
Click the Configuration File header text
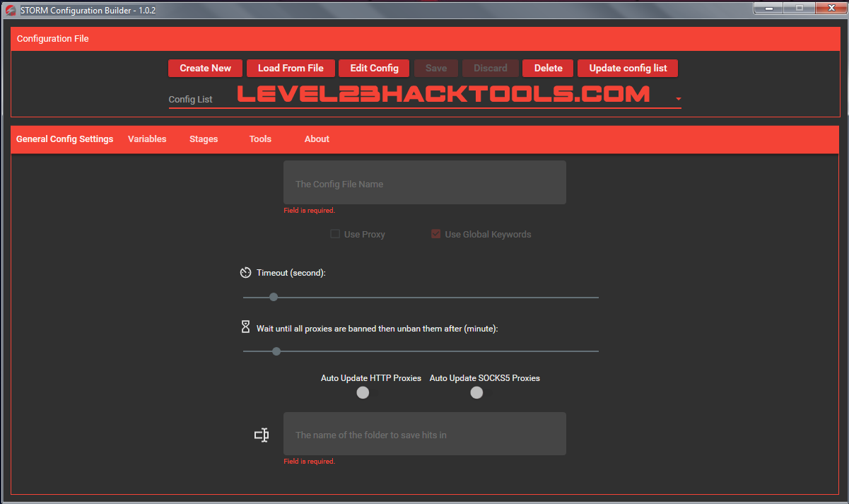53,38
